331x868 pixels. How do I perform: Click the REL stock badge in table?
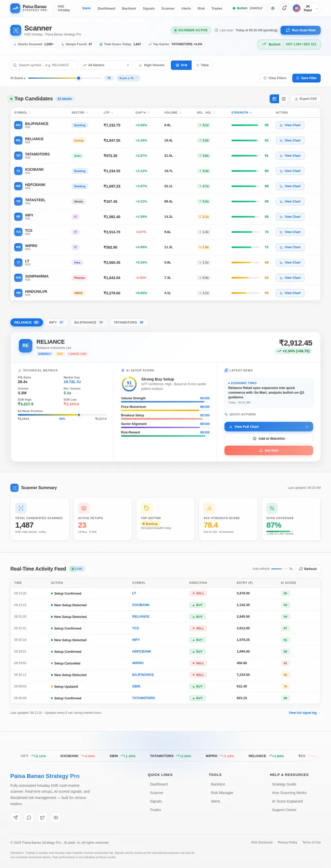(18, 140)
